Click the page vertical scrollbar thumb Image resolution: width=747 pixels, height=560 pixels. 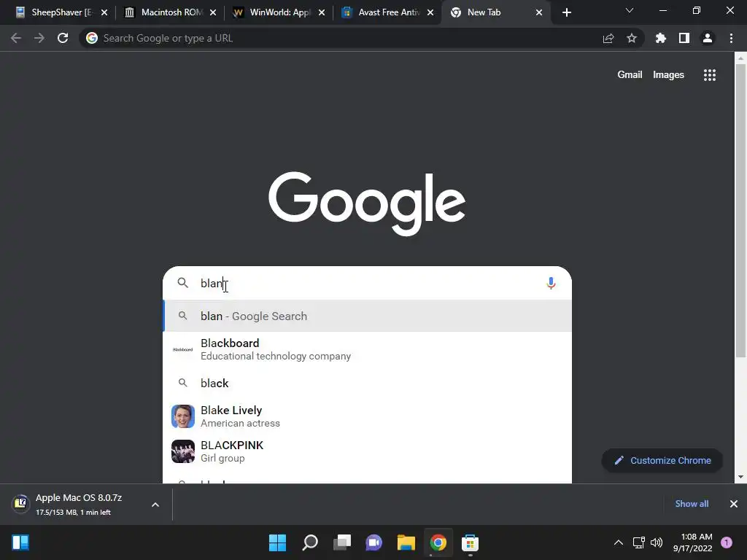(740, 211)
